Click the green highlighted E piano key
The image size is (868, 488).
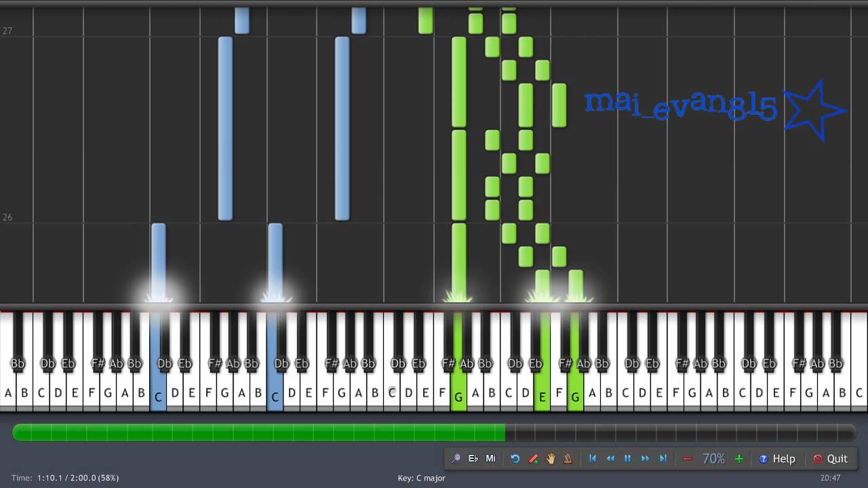542,363
